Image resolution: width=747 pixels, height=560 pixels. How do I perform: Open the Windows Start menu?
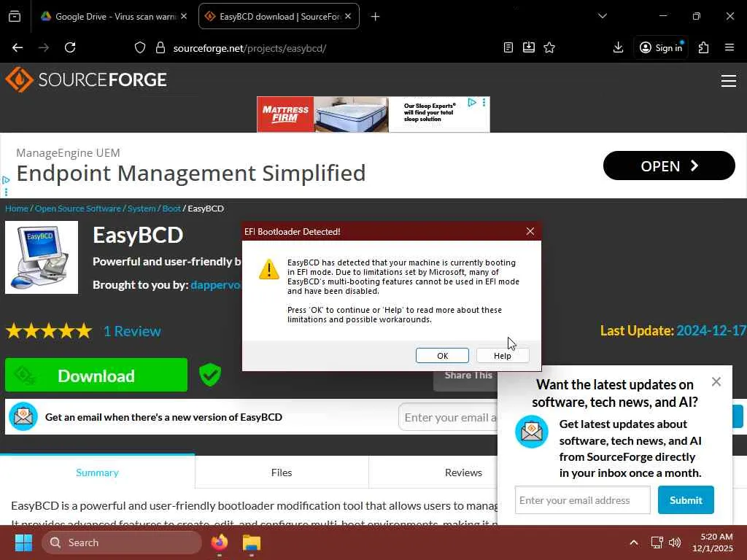[x=23, y=542]
